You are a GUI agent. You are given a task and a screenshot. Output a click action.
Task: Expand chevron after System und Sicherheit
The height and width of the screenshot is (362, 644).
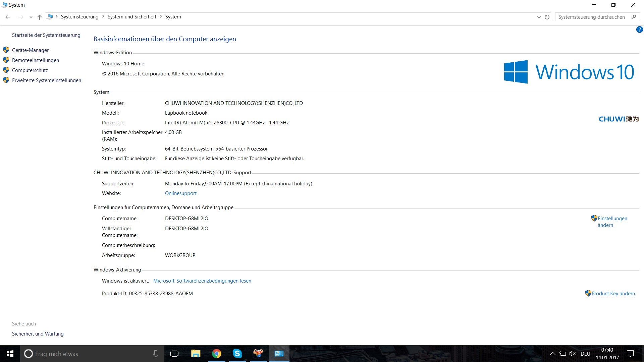(161, 16)
